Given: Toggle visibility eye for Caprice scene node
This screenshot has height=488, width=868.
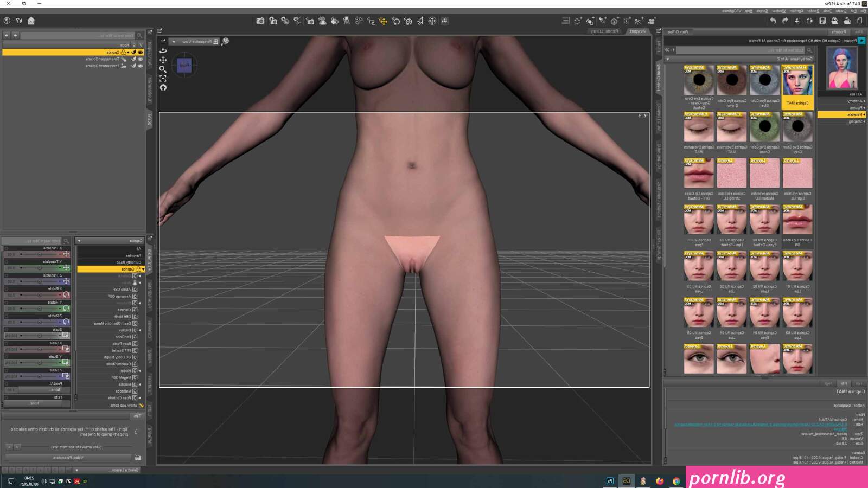Looking at the screenshot, I should tap(141, 52).
